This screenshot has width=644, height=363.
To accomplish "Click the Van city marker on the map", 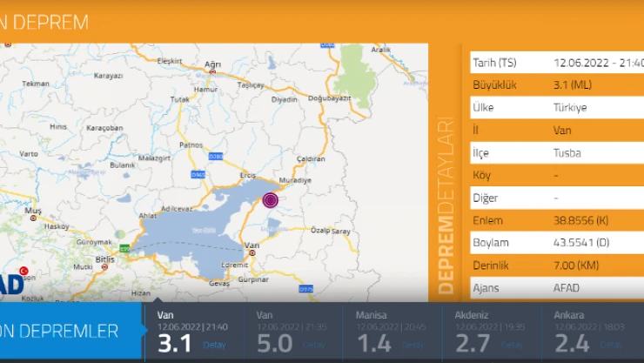I will click(x=250, y=238).
